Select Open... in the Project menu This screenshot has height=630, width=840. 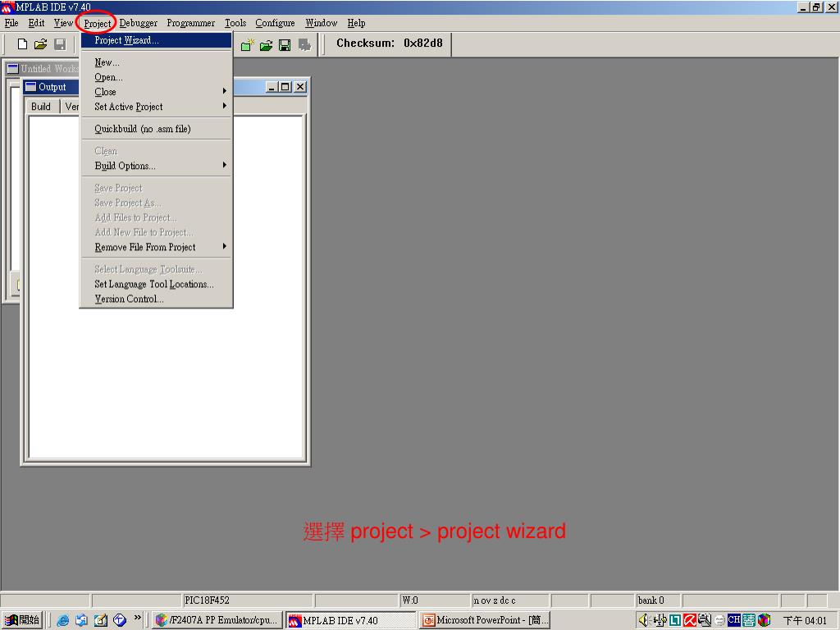pyautogui.click(x=156, y=77)
